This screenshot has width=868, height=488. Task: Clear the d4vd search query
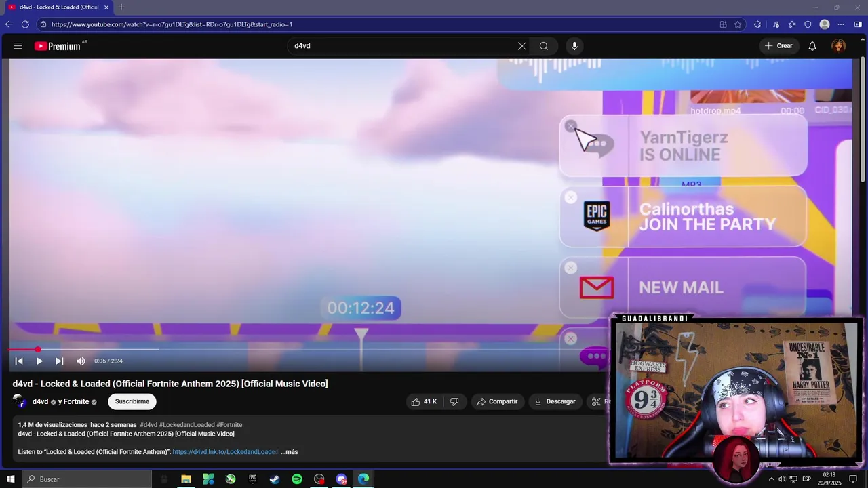tap(521, 46)
